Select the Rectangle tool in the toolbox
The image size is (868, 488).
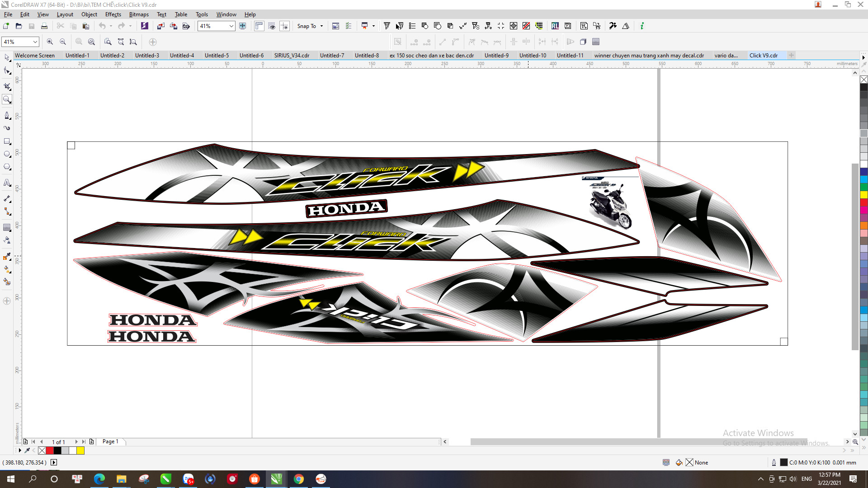(x=7, y=141)
